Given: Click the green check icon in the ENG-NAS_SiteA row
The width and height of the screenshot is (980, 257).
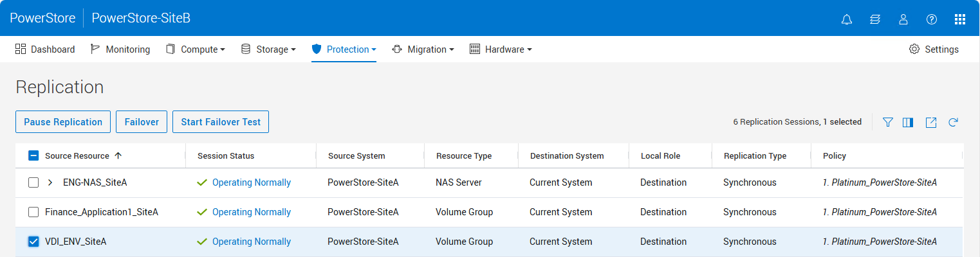Looking at the screenshot, I should [x=202, y=182].
